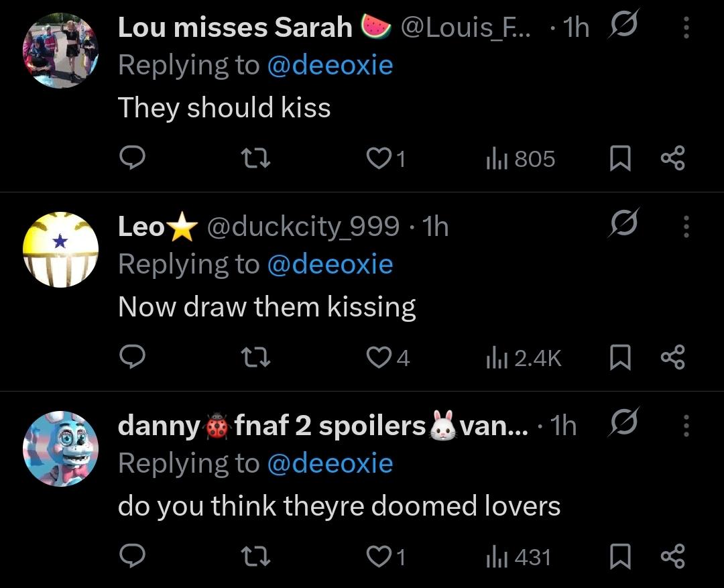Open more options for Lou's tweet
This screenshot has height=588, width=724.
click(x=685, y=27)
